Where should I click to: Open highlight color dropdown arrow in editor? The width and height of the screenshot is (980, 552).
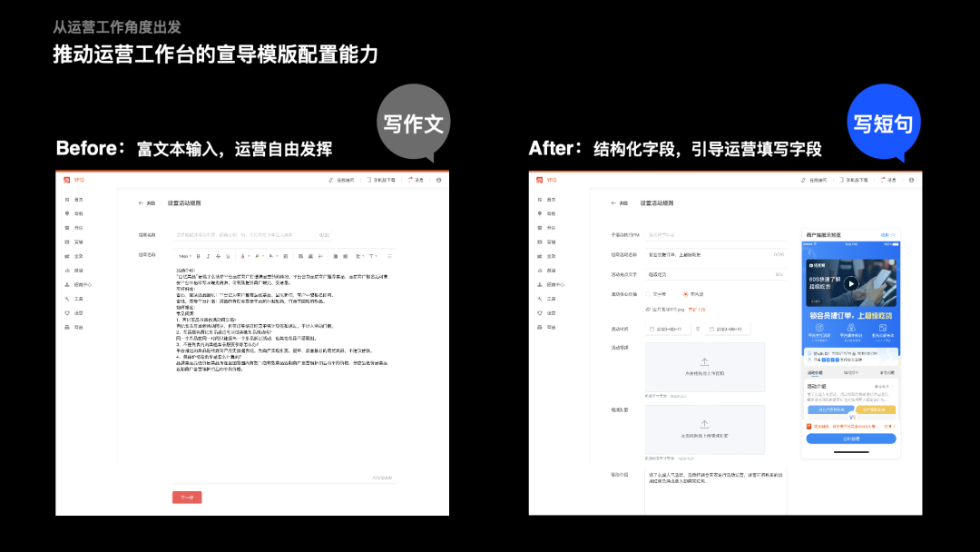pyautogui.click(x=263, y=256)
